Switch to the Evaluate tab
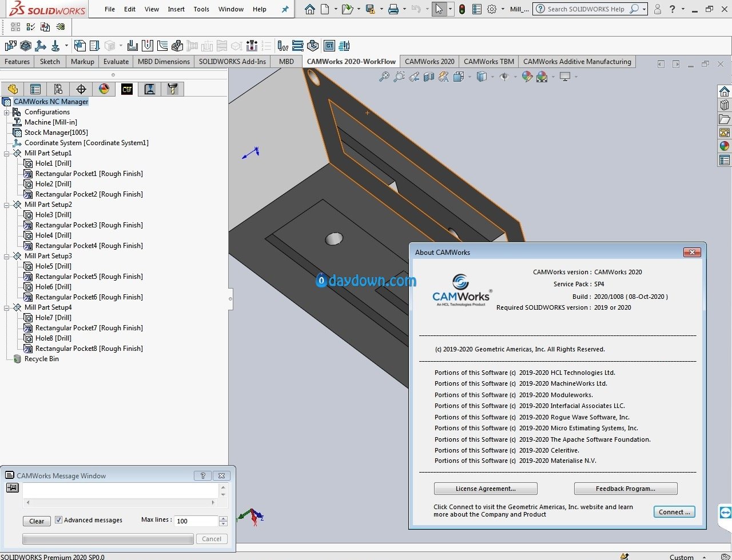The height and width of the screenshot is (560, 732). (116, 62)
